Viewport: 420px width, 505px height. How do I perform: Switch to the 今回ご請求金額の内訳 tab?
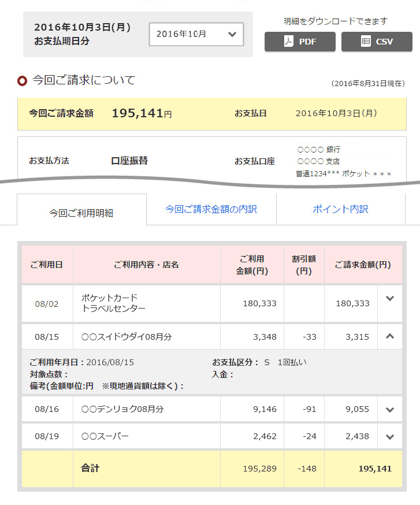tap(211, 209)
